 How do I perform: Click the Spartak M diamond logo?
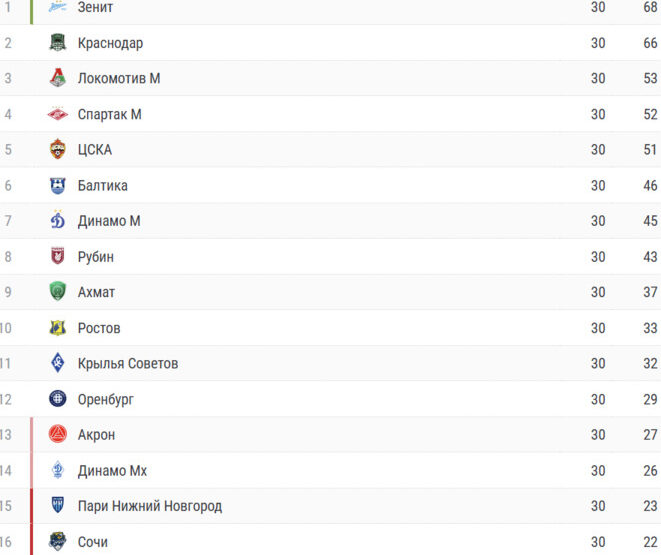[58, 114]
